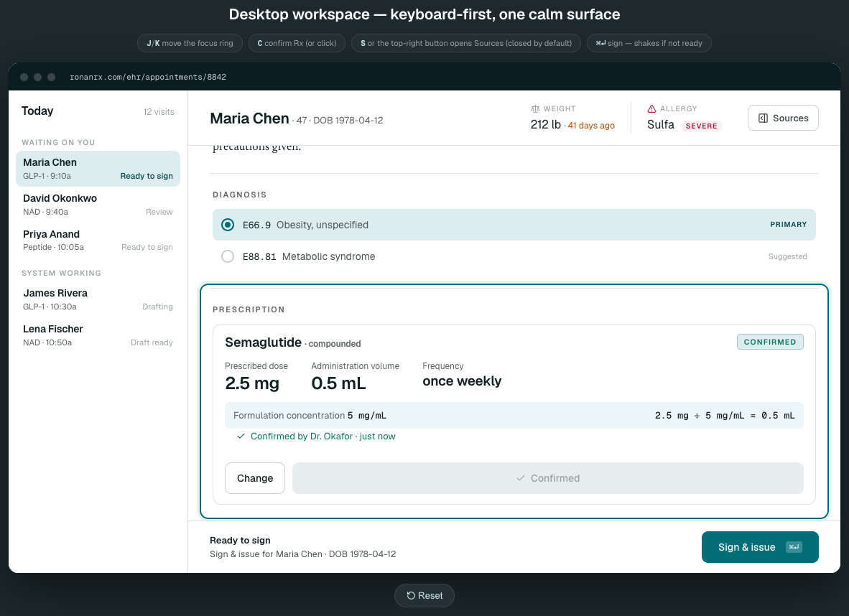Viewport: 849px width, 616px height.
Task: Click Draft ready status on Lena Fischer
Action: tap(152, 342)
